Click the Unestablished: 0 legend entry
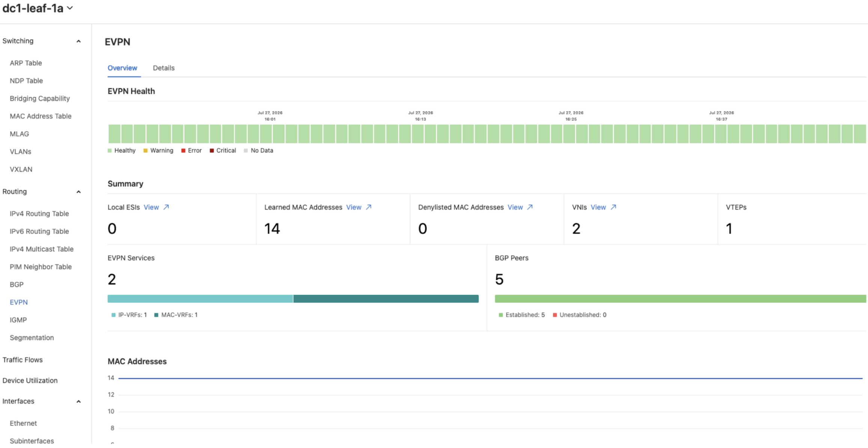Screen dimensions: 868x448 pos(580,315)
